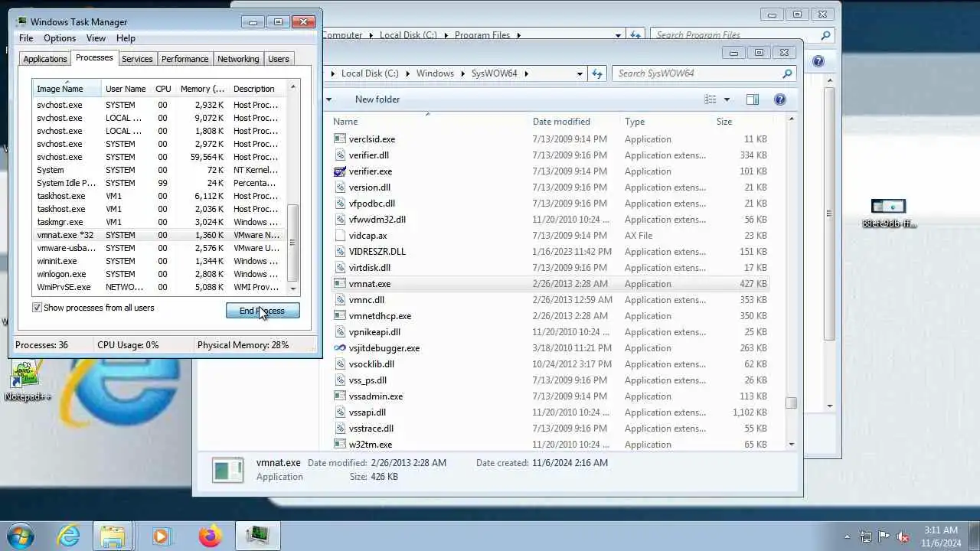Expand the arrow after Local Disk (C:) in SysWOW64 breadcrumb
The height and width of the screenshot is (551, 980).
(x=407, y=73)
